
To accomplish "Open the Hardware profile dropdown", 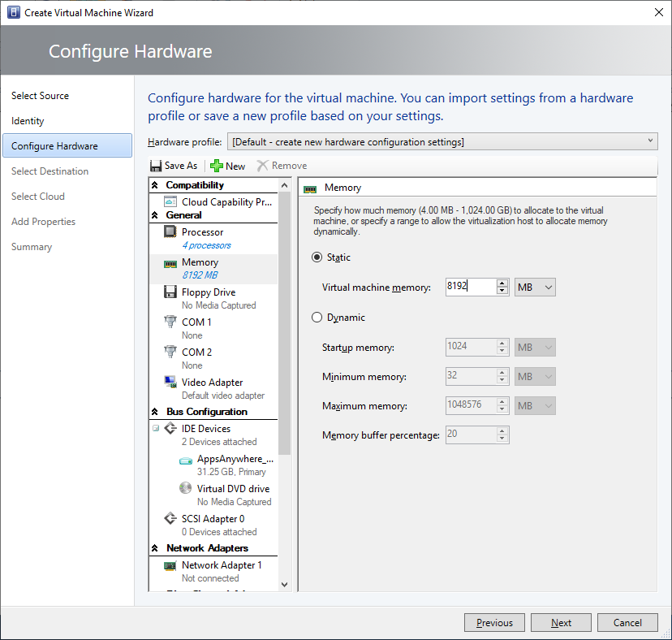I will tap(442, 142).
